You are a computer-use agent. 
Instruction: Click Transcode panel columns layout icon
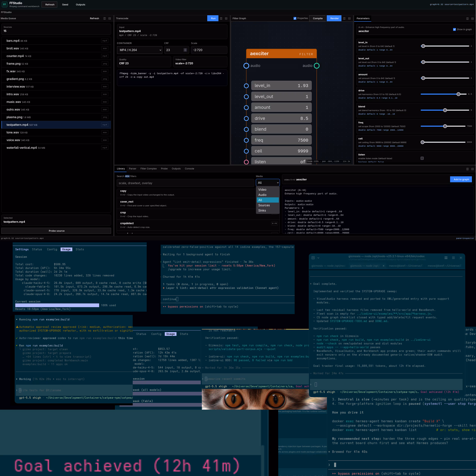(221, 18)
